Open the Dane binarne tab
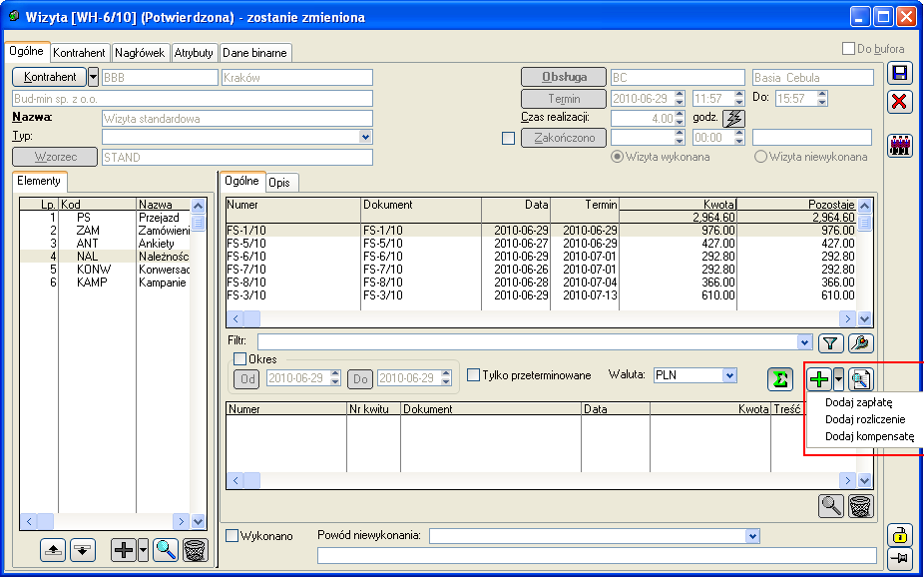The height and width of the screenshot is (577, 924). (x=254, y=53)
